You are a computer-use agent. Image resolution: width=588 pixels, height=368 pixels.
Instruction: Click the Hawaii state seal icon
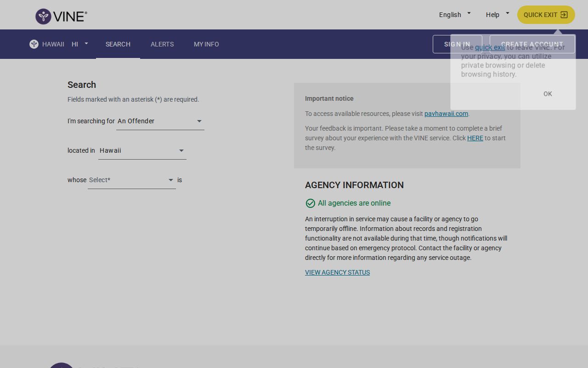pyautogui.click(x=34, y=44)
